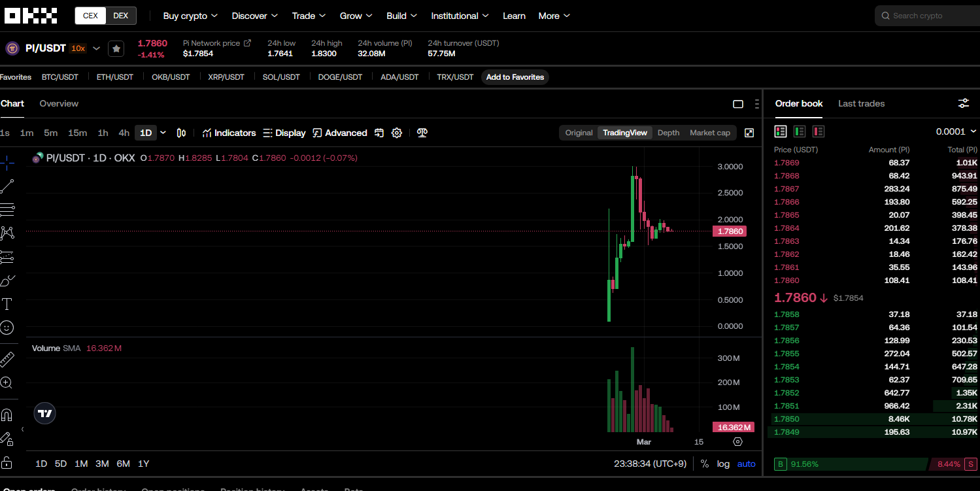Open the PI/USDT pair selector arrow
The image size is (980, 491).
point(97,48)
